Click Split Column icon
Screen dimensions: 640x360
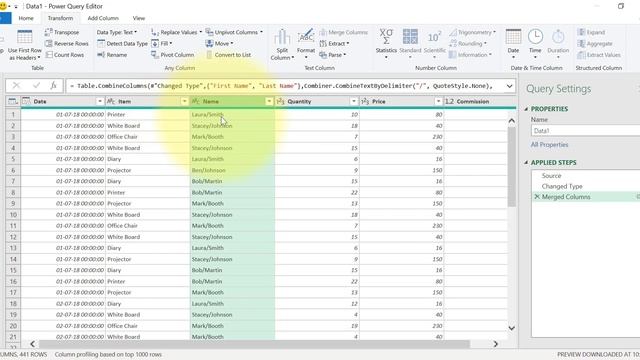pos(282,37)
